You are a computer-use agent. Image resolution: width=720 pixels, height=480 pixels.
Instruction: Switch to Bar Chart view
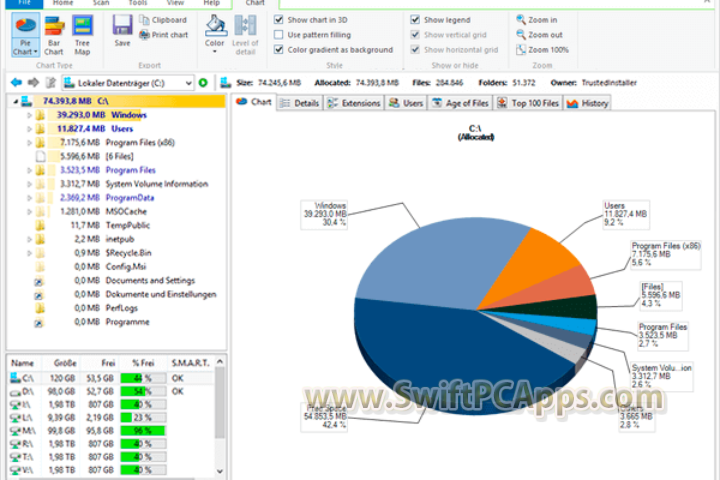coord(54,35)
